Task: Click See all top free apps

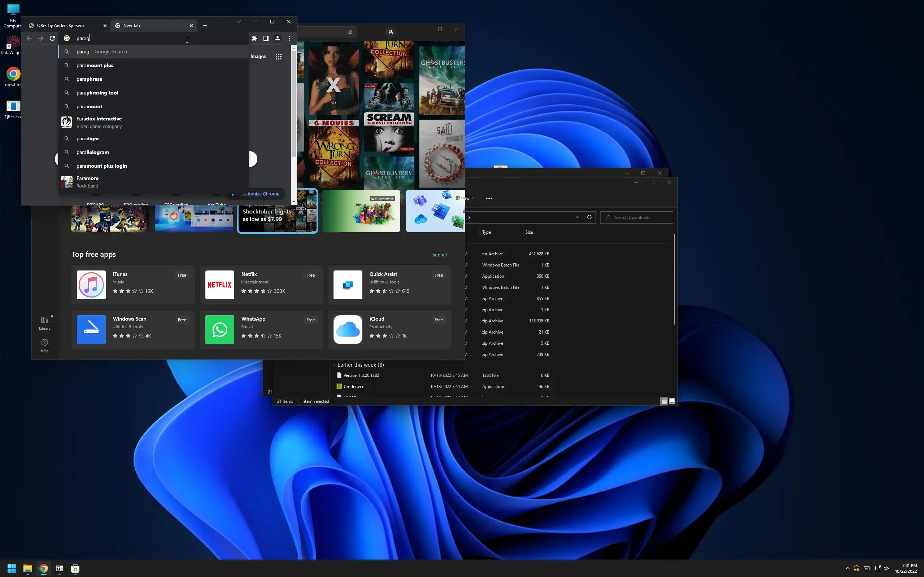Action: (439, 255)
